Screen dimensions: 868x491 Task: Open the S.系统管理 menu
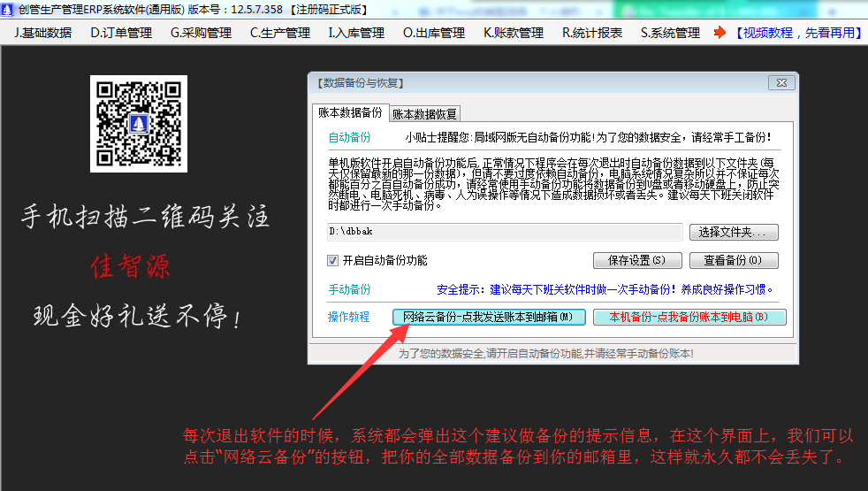click(669, 33)
